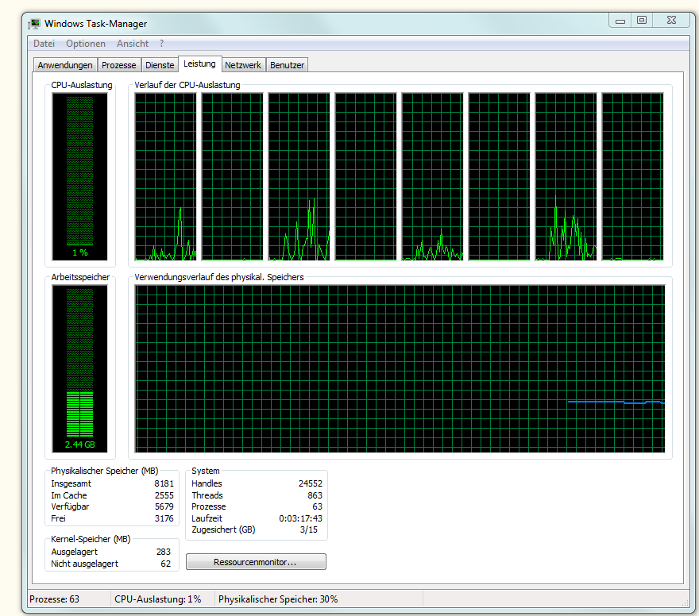The image size is (699, 616).
Task: Click the Verfügbar value 5679
Action: tap(164, 506)
